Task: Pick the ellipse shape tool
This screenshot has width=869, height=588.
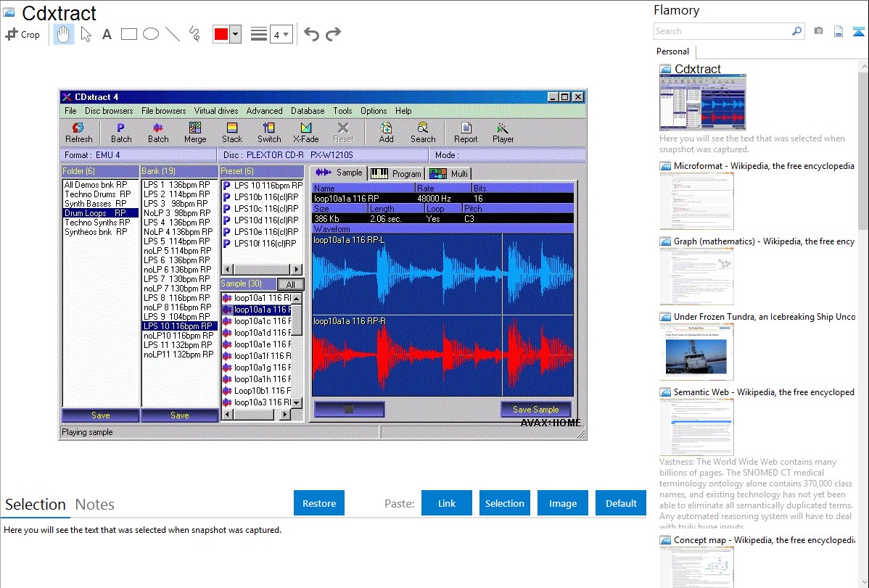Action: click(150, 34)
